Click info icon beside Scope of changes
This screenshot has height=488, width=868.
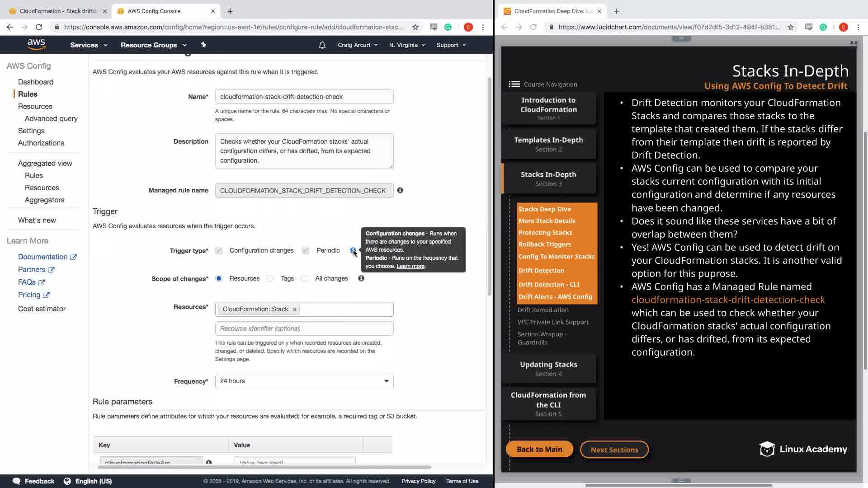click(361, 278)
